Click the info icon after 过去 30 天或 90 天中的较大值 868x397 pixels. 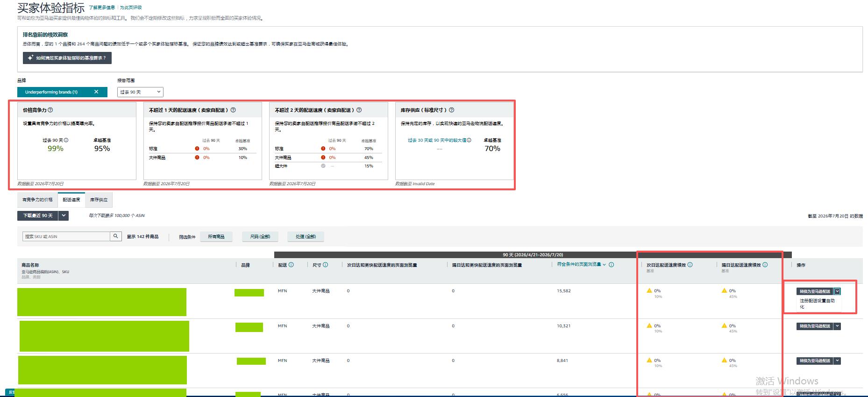pyautogui.click(x=469, y=140)
